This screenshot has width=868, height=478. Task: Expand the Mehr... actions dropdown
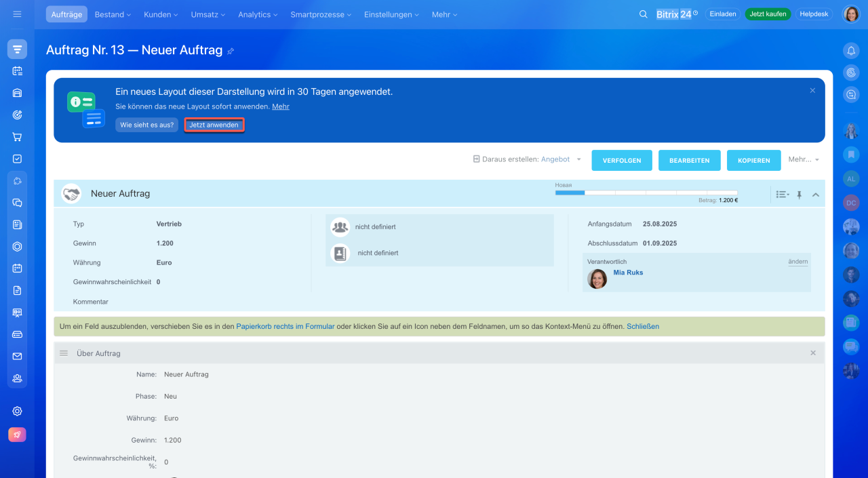(804, 160)
